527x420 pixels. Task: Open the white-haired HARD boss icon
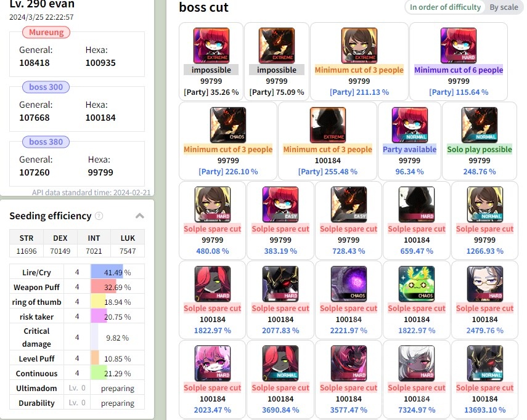(x=417, y=363)
